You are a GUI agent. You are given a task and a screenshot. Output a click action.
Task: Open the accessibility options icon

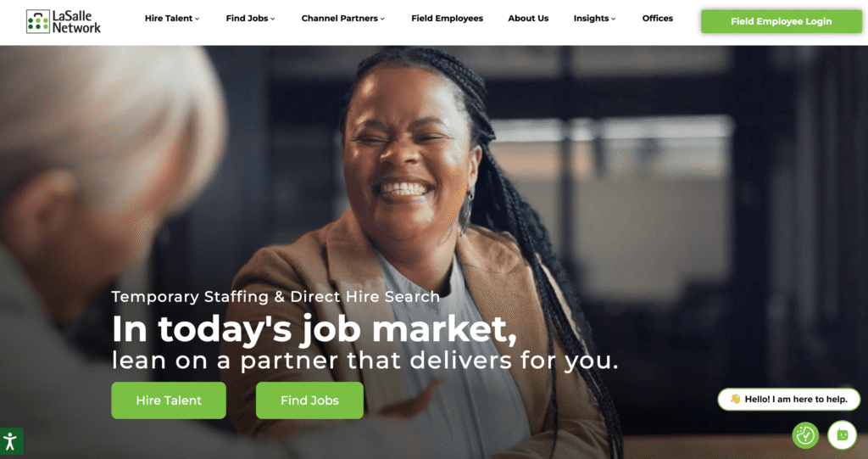11,441
